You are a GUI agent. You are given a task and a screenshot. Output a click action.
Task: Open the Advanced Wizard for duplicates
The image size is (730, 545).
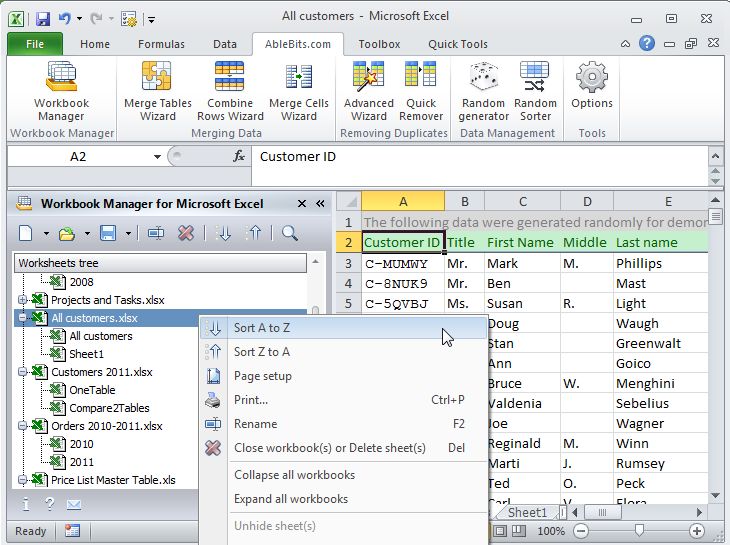pyautogui.click(x=368, y=91)
